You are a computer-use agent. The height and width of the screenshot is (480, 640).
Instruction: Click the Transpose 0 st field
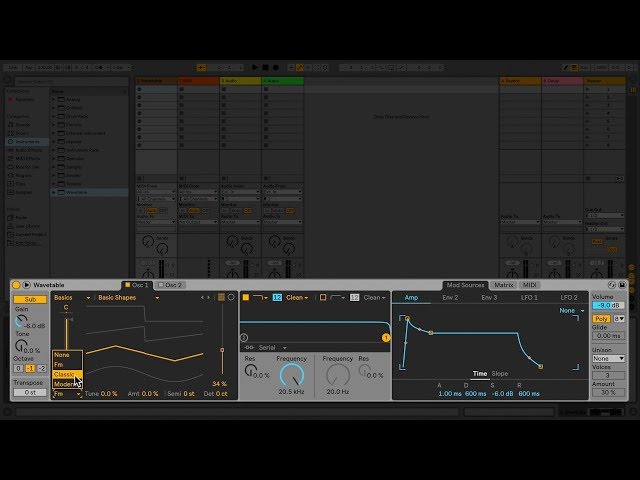[x=30, y=392]
